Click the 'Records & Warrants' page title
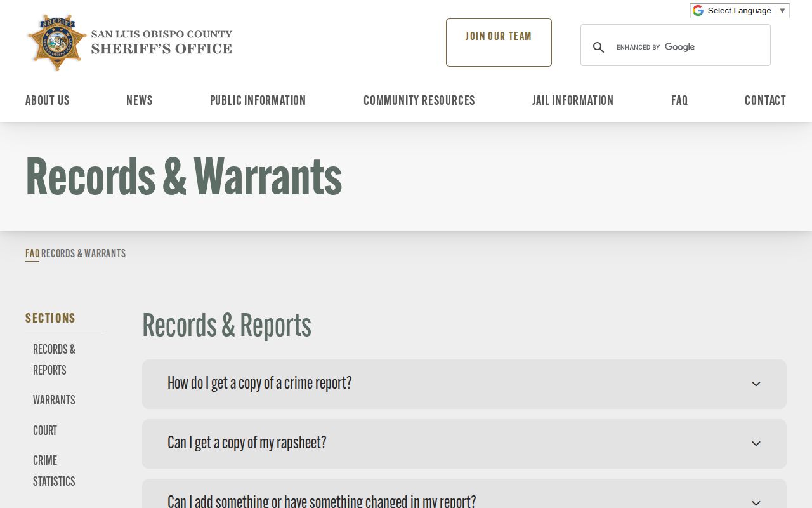The image size is (812, 508). tap(184, 177)
